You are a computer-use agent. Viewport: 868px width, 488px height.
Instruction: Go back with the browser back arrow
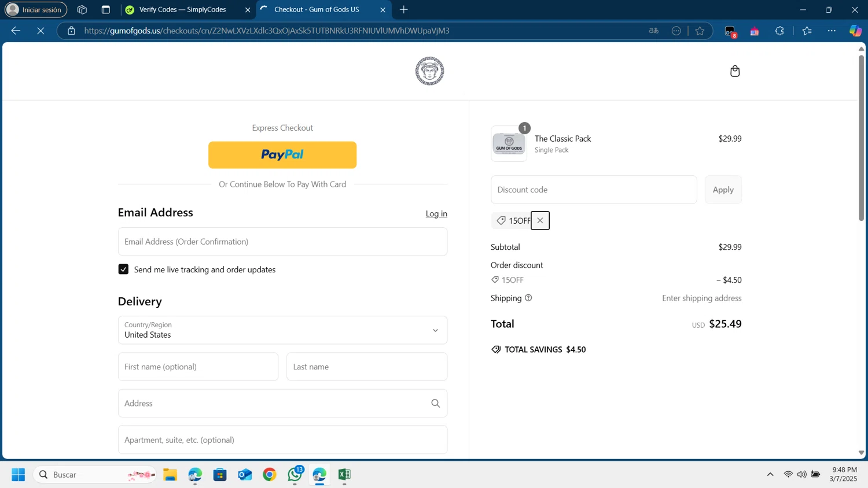pos(16,31)
